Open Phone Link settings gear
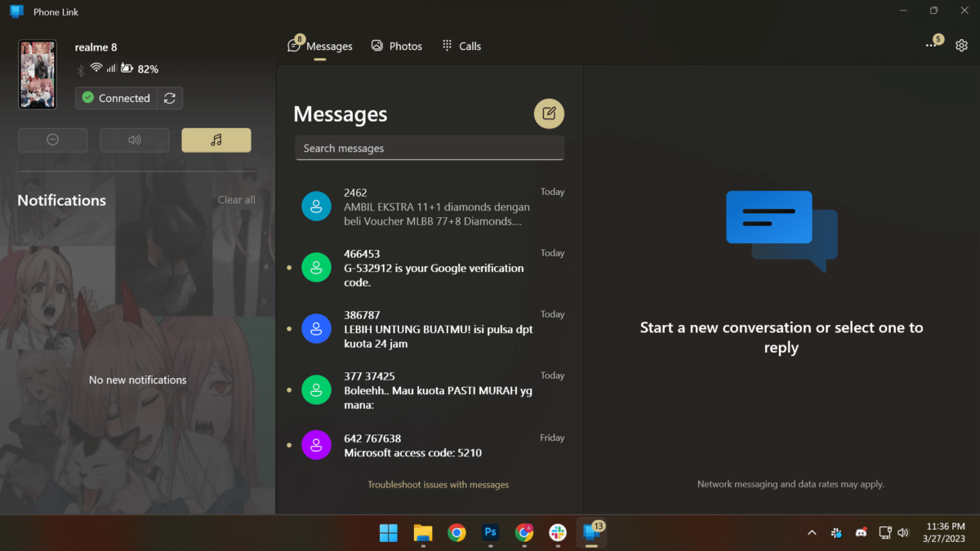Image resolution: width=980 pixels, height=551 pixels. tap(961, 46)
